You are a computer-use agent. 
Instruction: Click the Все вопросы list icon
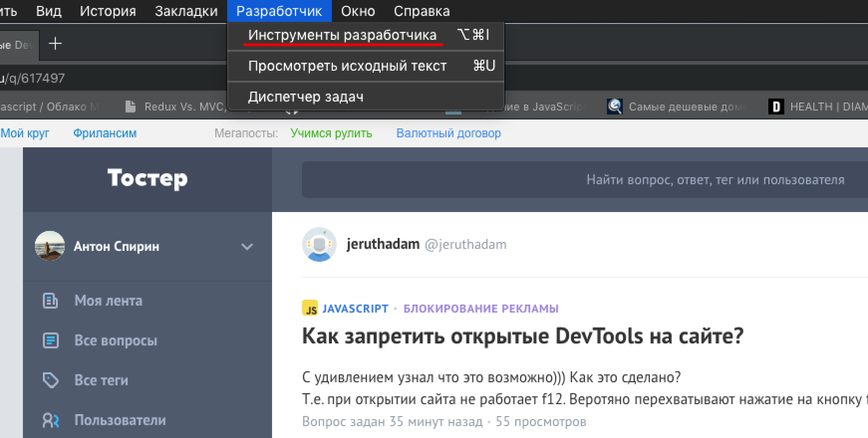click(50, 340)
